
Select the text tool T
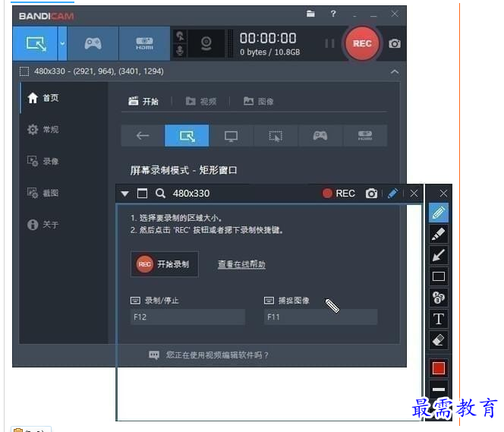(x=439, y=319)
